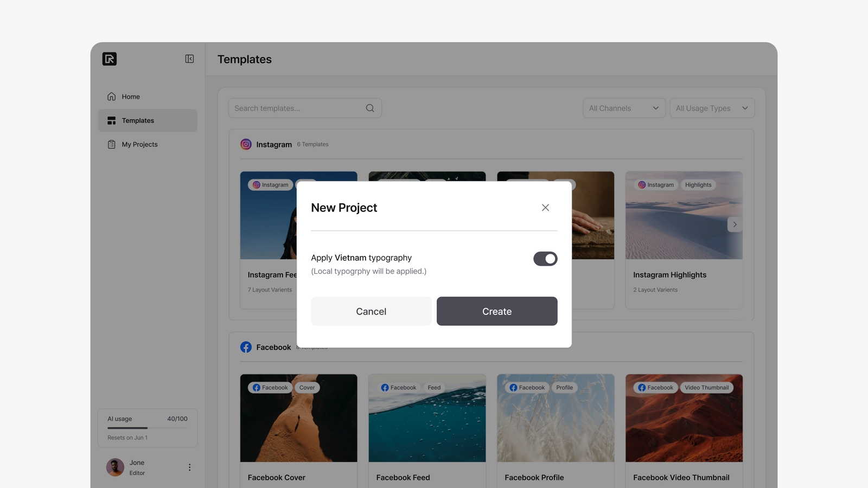
Task: Click Facebook badge on Cover card
Action: coord(270,388)
